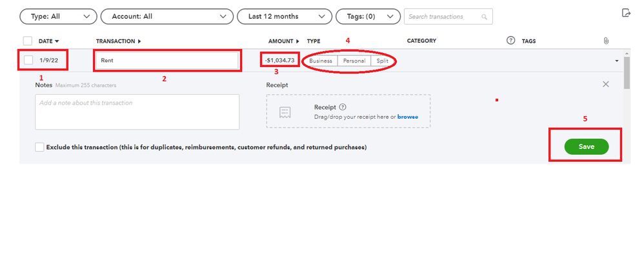Mark the transaction as Business
Image resolution: width=644 pixels, height=280 pixels.
pyautogui.click(x=321, y=61)
